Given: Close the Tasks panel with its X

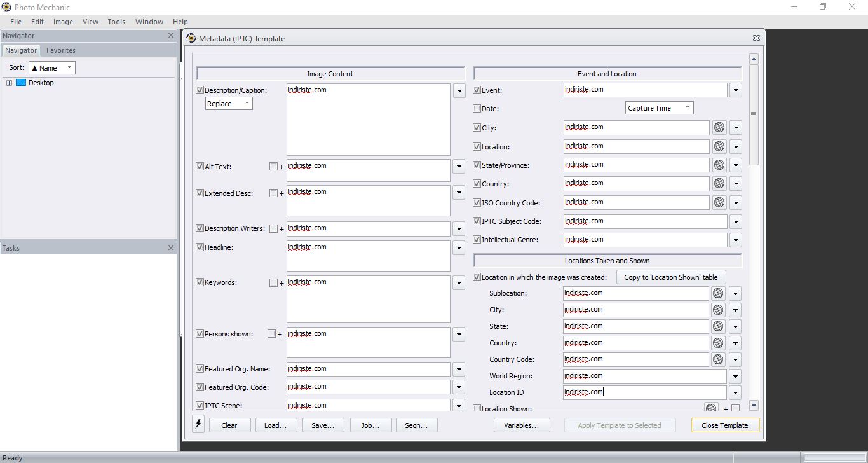Looking at the screenshot, I should (x=170, y=248).
